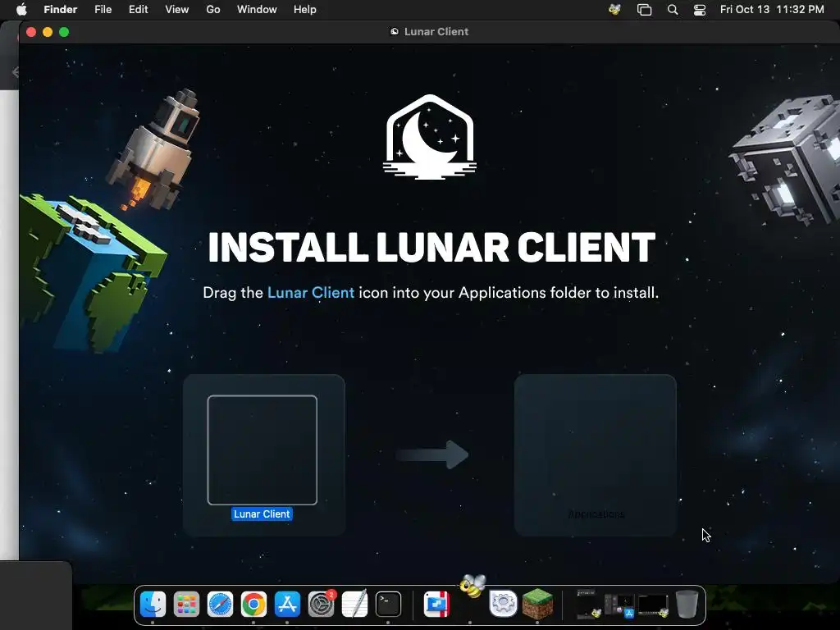The image size is (840, 630).
Task: Open minimized window thumbnail with App Store badge
Action: [620, 605]
